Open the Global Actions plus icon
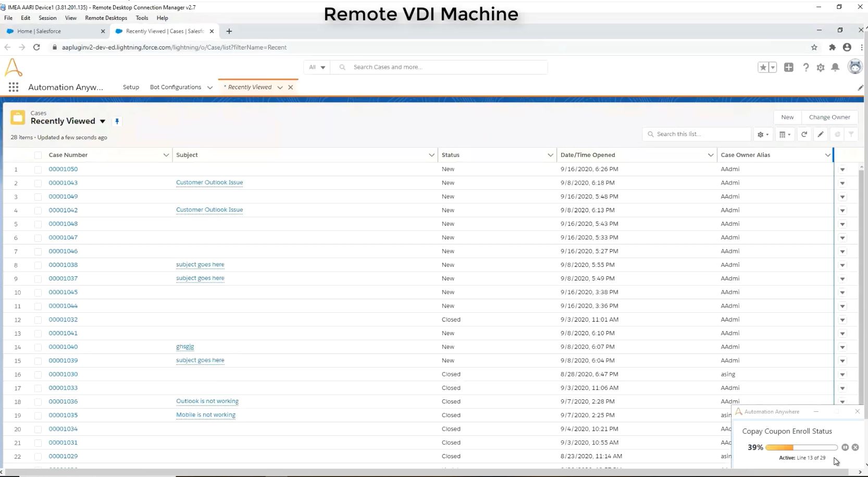Image resolution: width=868 pixels, height=477 pixels. pos(789,67)
